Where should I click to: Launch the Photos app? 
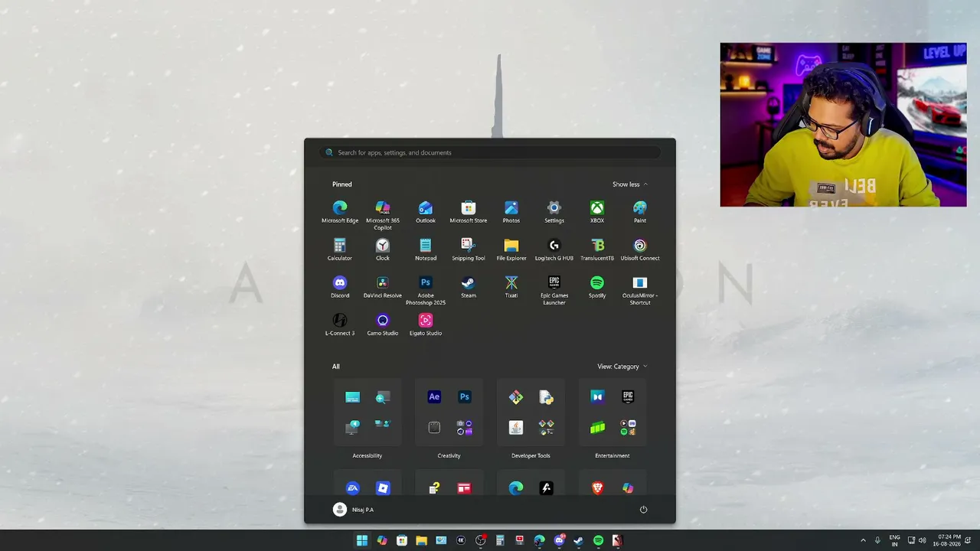click(511, 211)
